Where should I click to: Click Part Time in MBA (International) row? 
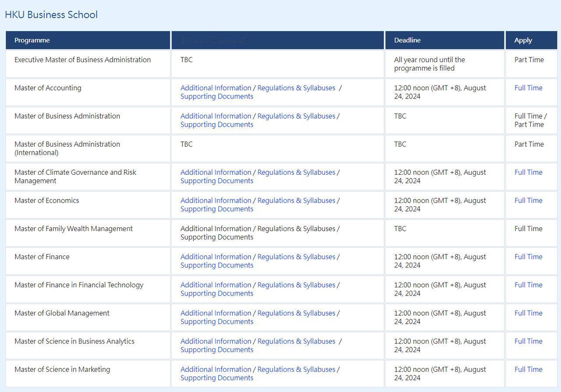pyautogui.click(x=529, y=145)
